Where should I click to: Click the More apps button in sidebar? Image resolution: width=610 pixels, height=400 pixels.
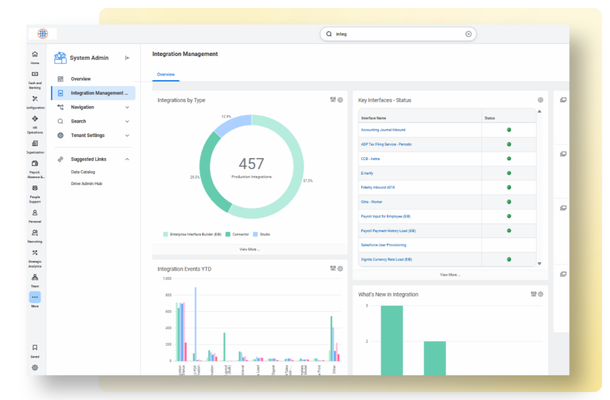tap(35, 297)
